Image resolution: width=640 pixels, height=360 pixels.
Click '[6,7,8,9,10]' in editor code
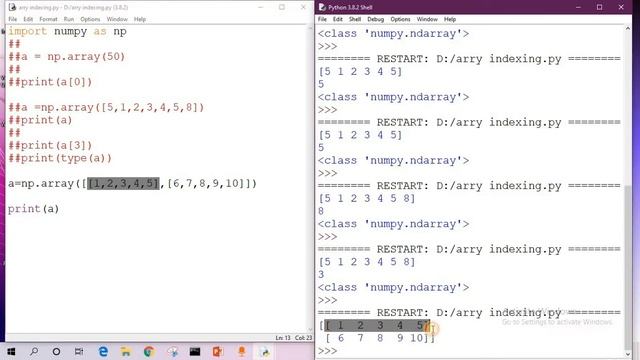click(207, 183)
